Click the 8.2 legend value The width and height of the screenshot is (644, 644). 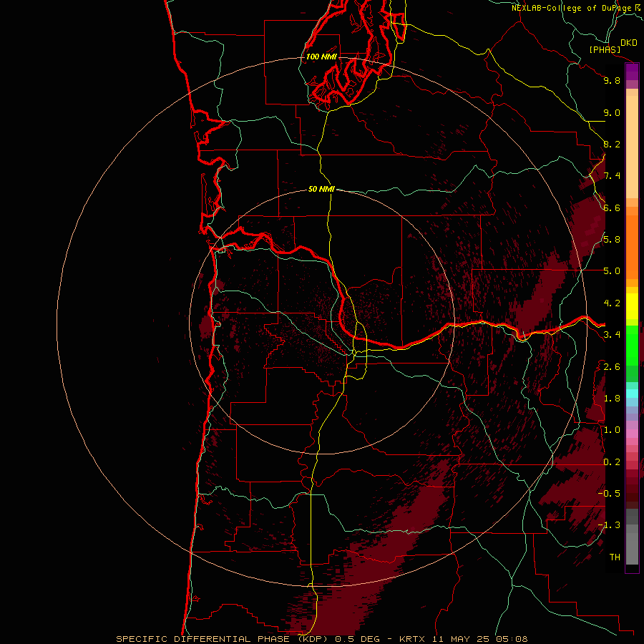(x=612, y=144)
